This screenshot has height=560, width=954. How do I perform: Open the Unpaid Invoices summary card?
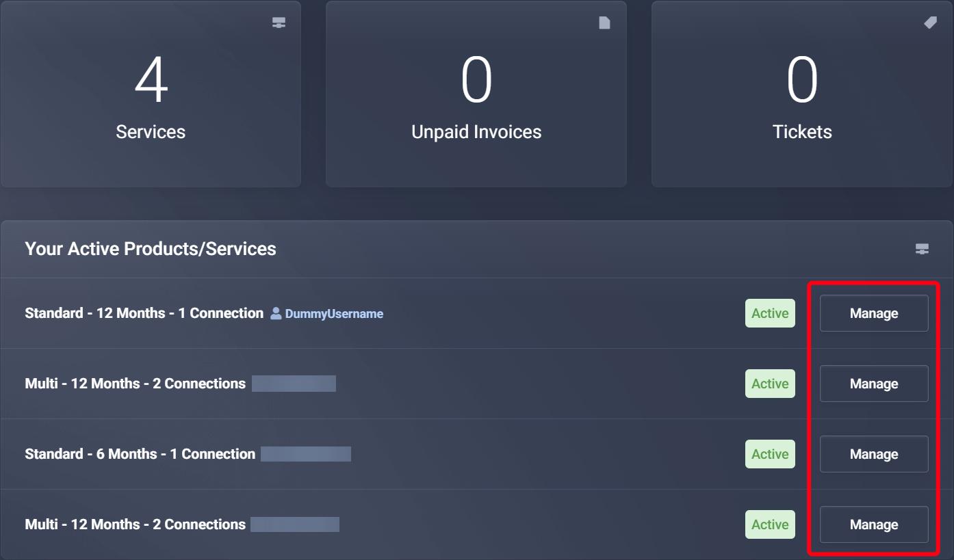(476, 94)
